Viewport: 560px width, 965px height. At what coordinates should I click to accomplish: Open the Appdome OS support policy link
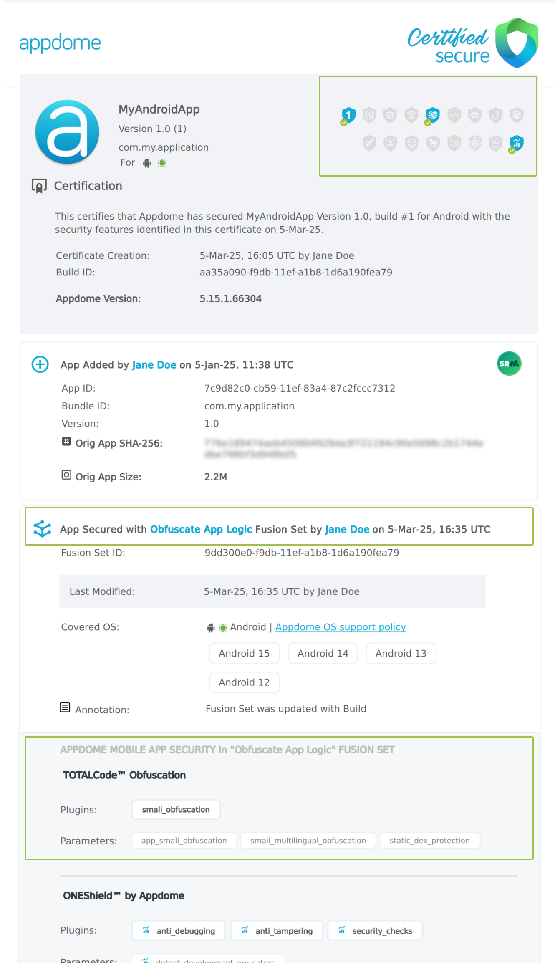(340, 627)
